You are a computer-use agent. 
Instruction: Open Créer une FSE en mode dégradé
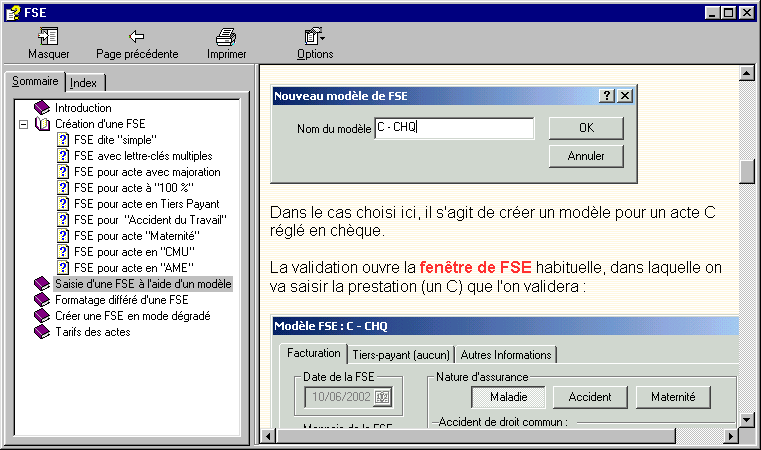[132, 316]
